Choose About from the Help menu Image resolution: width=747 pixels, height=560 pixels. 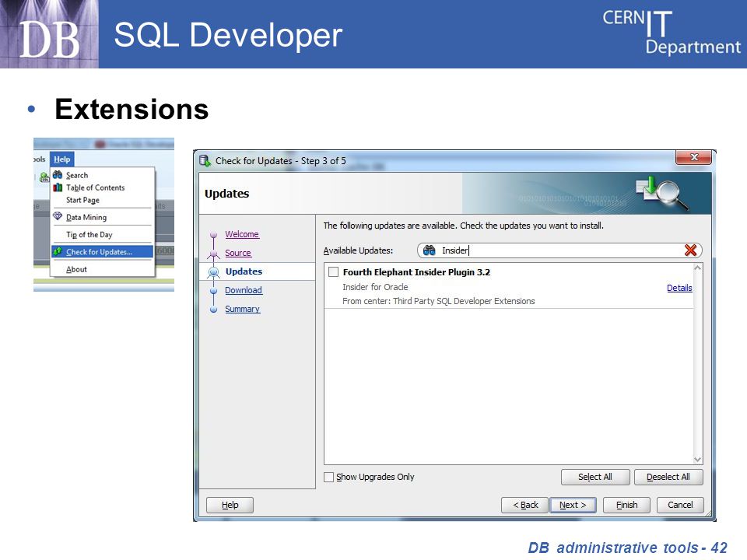point(103,269)
